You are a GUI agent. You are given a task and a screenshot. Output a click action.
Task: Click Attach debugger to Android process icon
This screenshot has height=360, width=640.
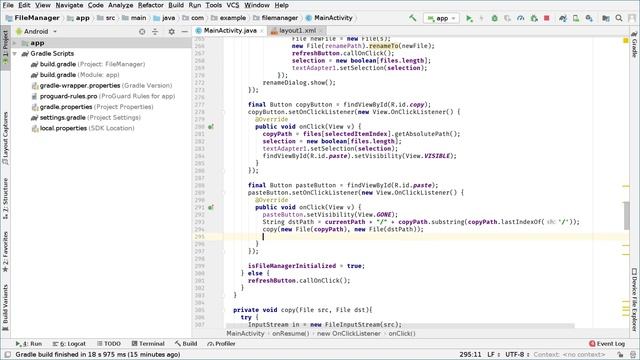pyautogui.click(x=534, y=18)
